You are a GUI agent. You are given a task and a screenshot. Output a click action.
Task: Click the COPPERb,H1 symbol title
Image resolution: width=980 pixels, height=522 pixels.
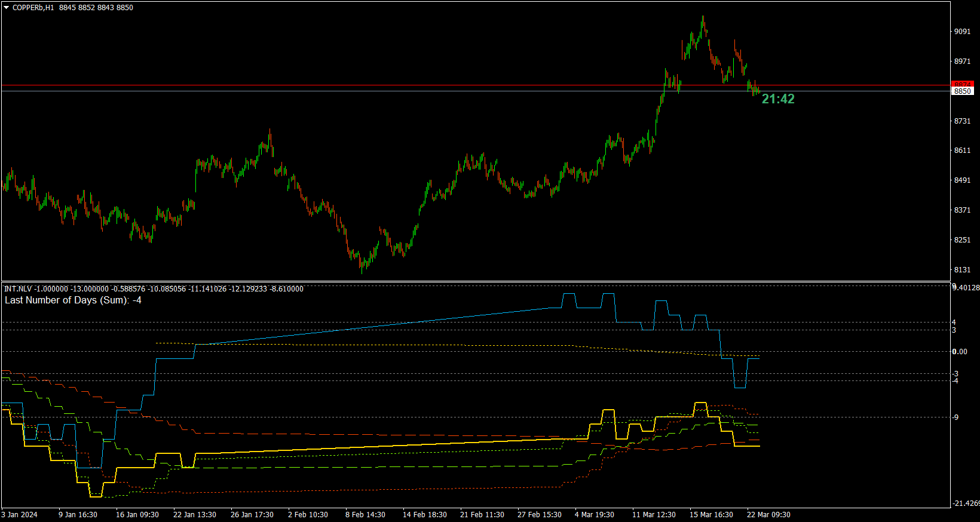33,8
